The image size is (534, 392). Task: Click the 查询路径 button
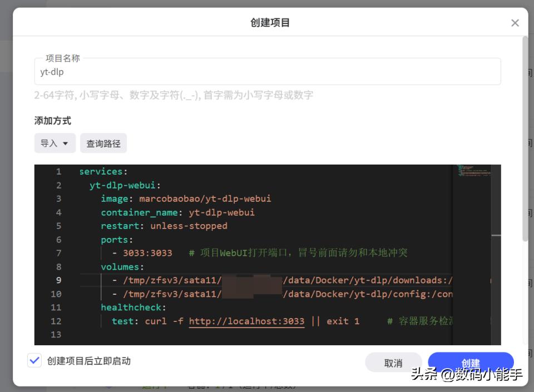(x=103, y=143)
